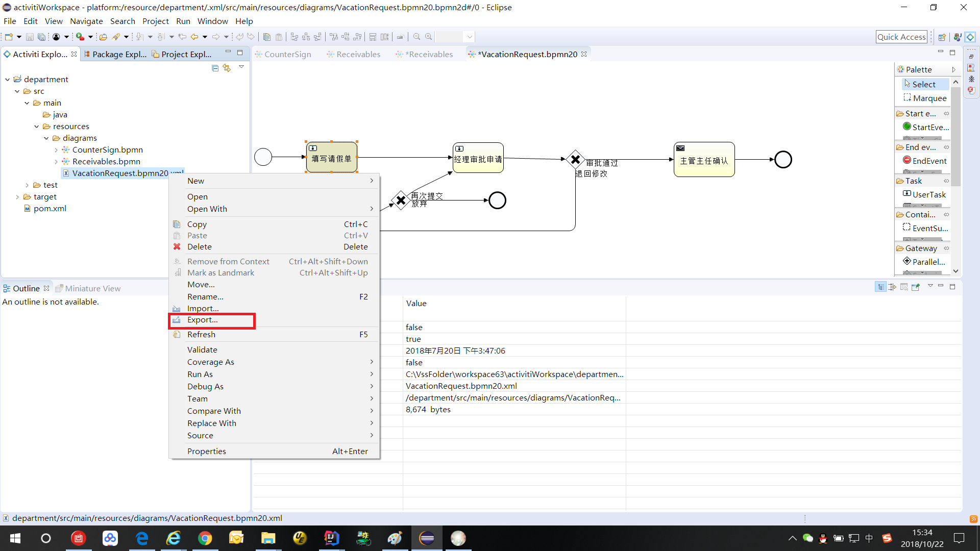980x551 pixels.
Task: Click the 经理审批申请 user task node
Action: point(478,158)
